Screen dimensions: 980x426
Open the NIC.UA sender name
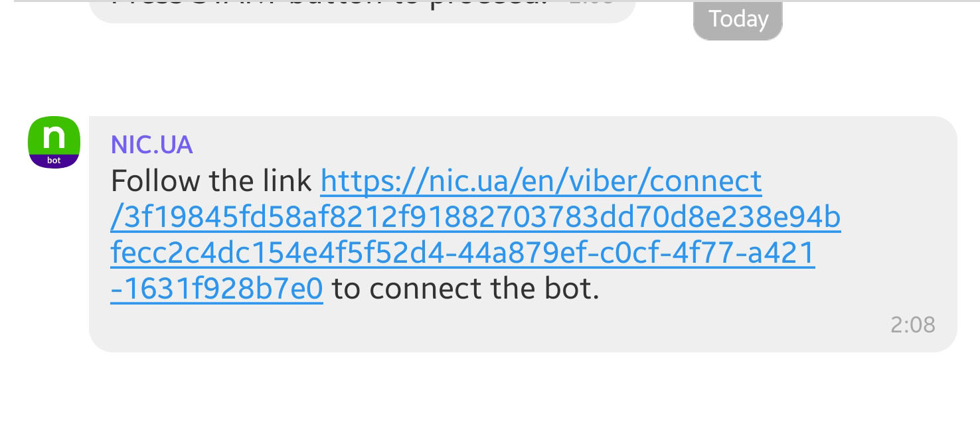tap(152, 145)
